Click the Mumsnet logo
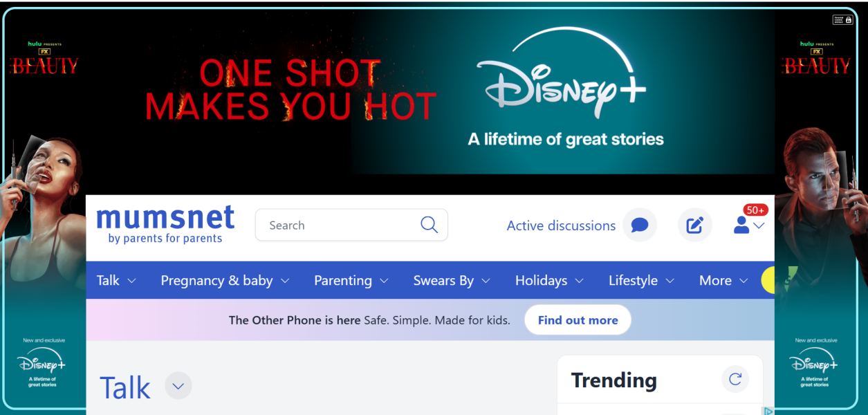The width and height of the screenshot is (868, 415). pyautogui.click(x=165, y=225)
